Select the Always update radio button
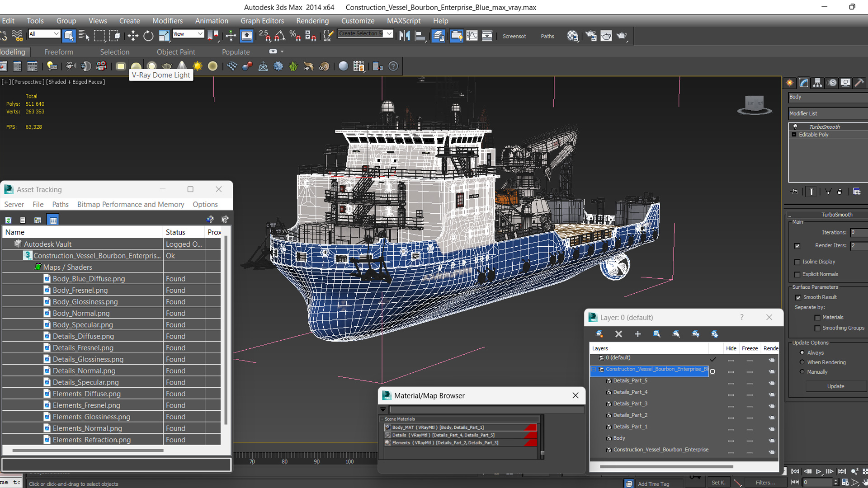Viewport: 868px width, 488px height. 802,352
